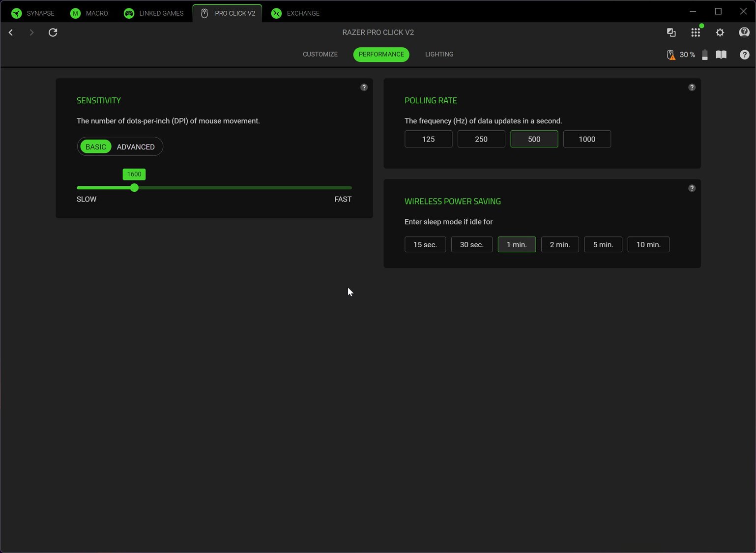Show help for the Polling Rate panel
Screen dimensions: 756x553
692,87
